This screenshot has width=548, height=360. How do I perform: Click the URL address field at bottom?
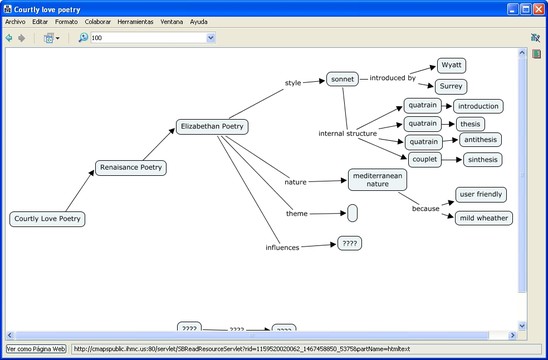(306, 349)
